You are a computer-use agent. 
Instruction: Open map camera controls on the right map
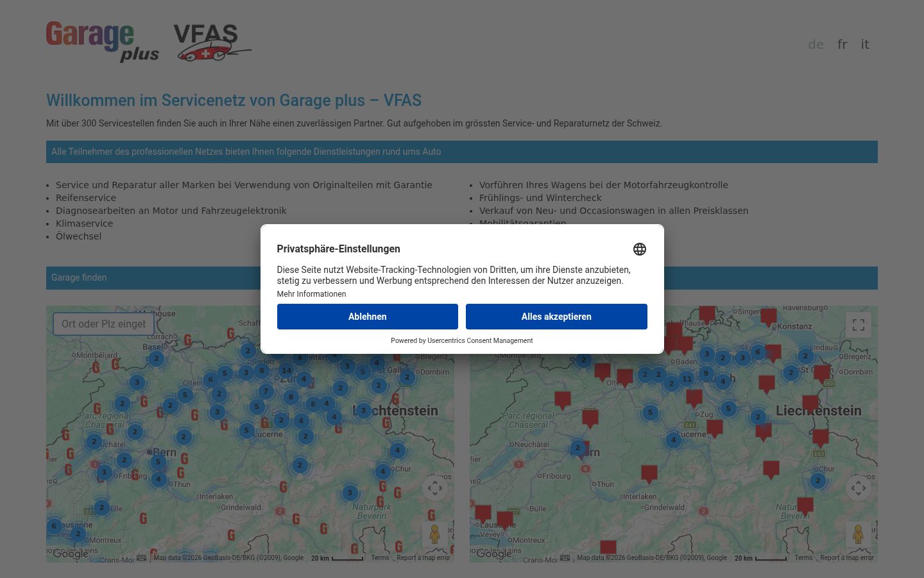[859, 488]
